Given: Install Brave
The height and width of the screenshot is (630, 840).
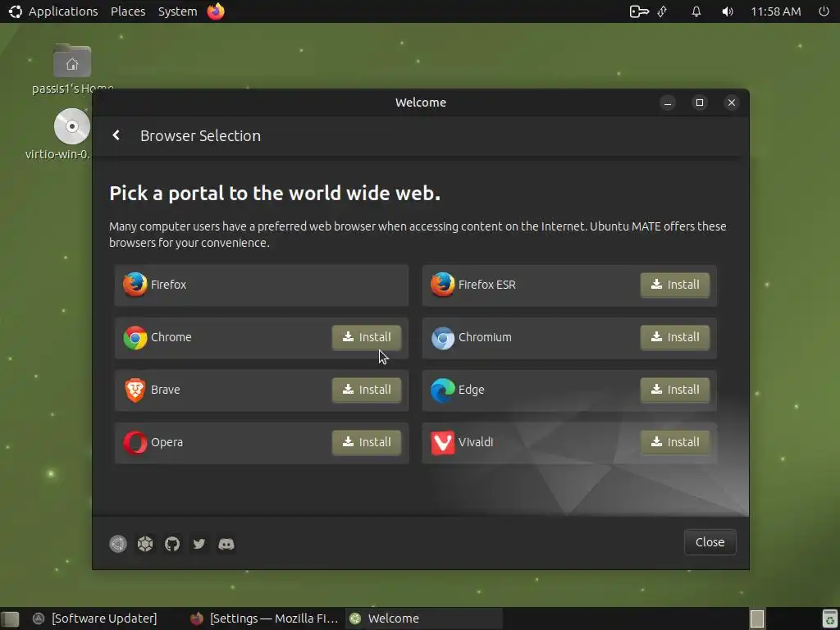Looking at the screenshot, I should [x=367, y=390].
